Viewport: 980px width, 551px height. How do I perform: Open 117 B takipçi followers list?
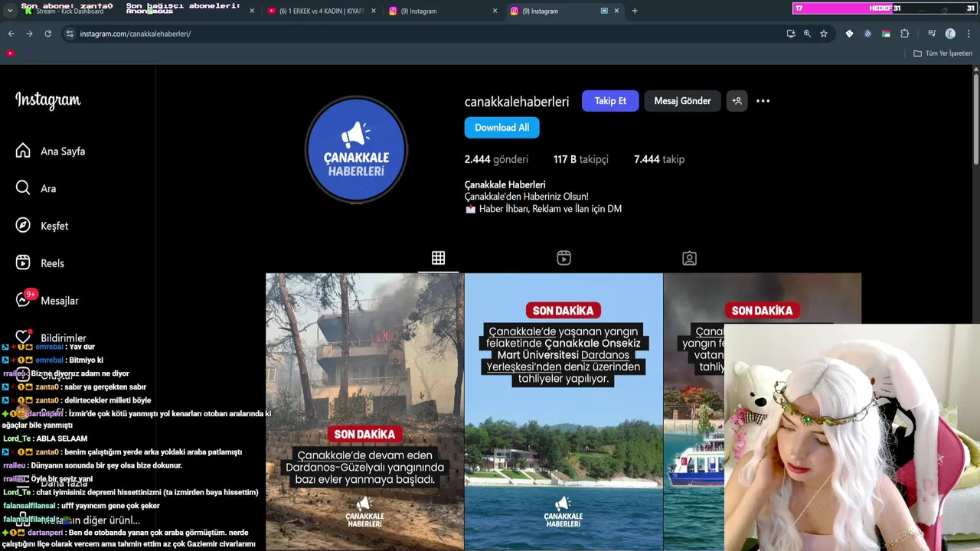click(581, 159)
